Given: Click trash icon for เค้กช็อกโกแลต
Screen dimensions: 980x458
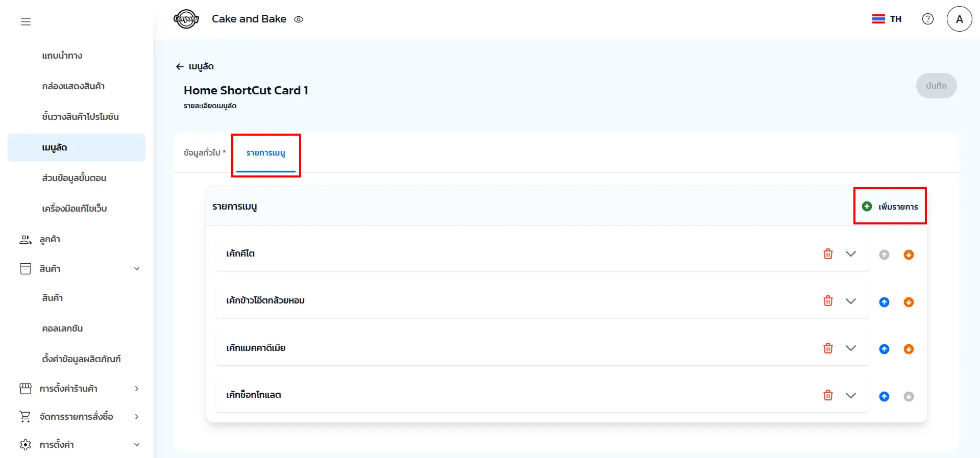Looking at the screenshot, I should point(828,395).
